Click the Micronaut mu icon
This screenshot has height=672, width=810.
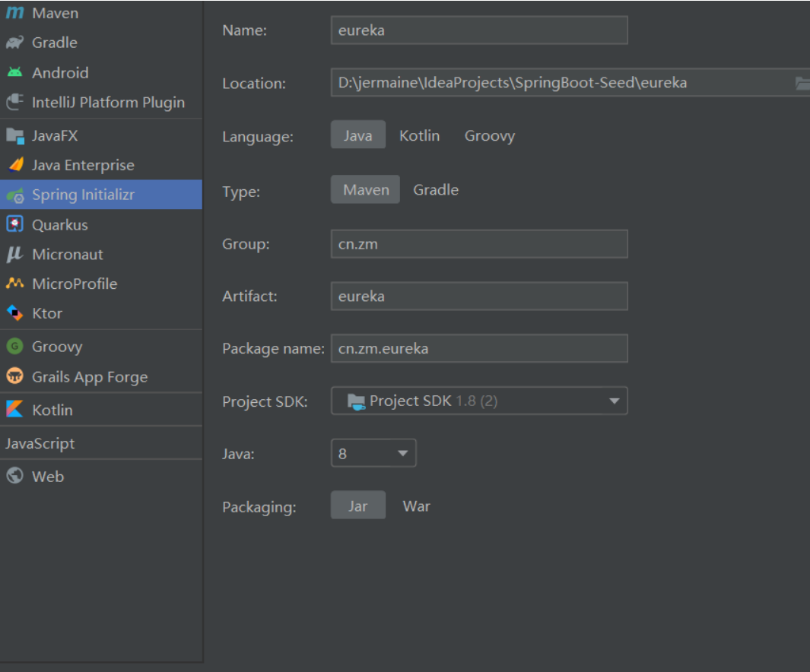click(x=15, y=254)
